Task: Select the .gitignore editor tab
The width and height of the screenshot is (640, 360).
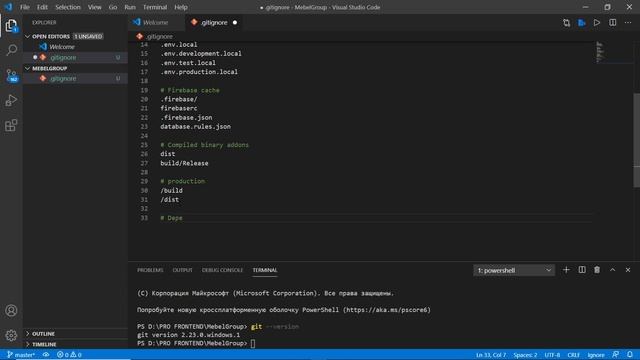Action: coord(214,22)
